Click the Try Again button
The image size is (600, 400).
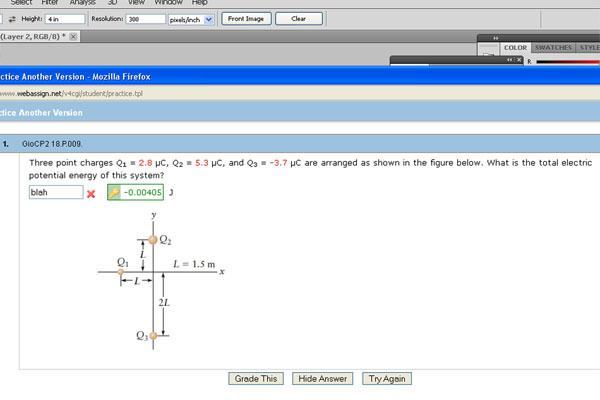click(387, 379)
